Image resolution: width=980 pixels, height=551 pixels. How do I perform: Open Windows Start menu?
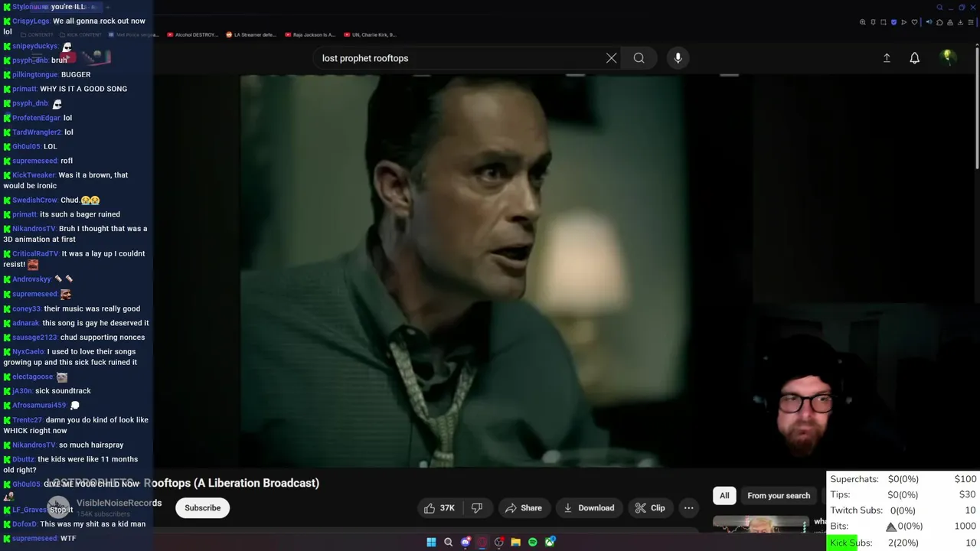pyautogui.click(x=431, y=542)
